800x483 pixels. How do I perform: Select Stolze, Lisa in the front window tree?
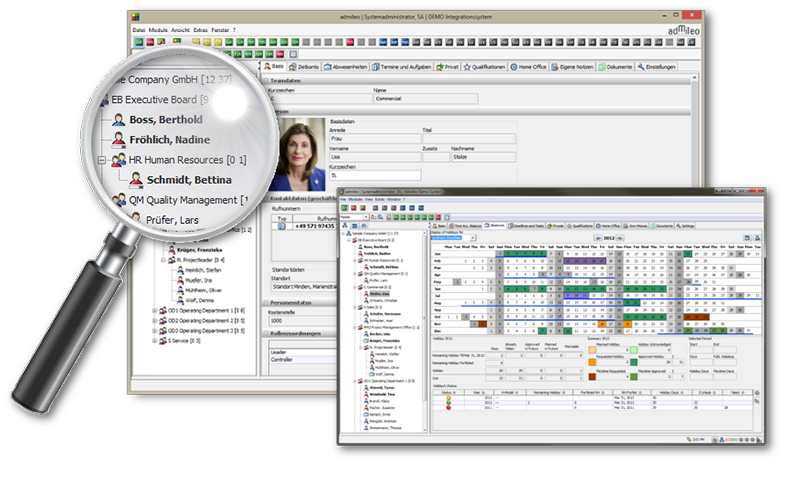(379, 294)
